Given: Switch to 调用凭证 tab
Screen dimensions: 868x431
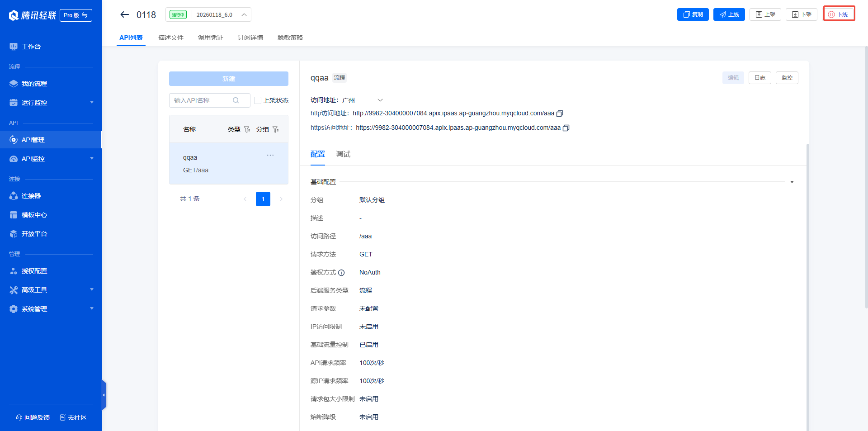Looking at the screenshot, I should (x=211, y=38).
